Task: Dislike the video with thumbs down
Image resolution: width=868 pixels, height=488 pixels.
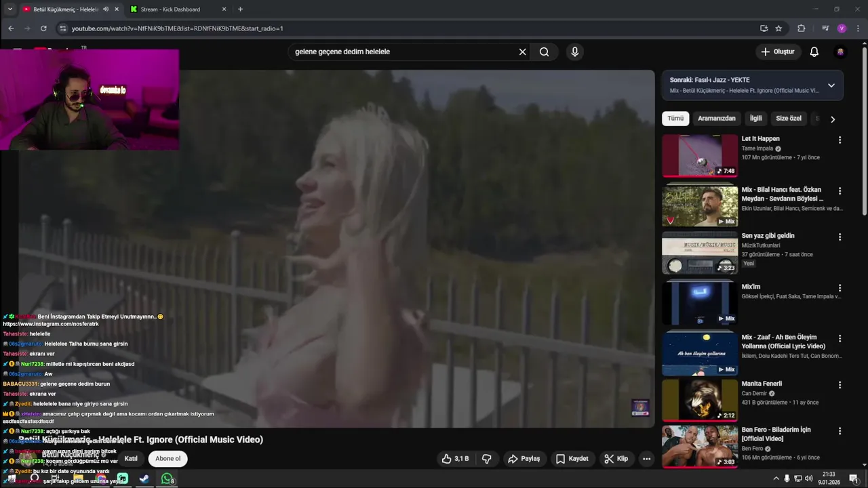Action: click(486, 459)
